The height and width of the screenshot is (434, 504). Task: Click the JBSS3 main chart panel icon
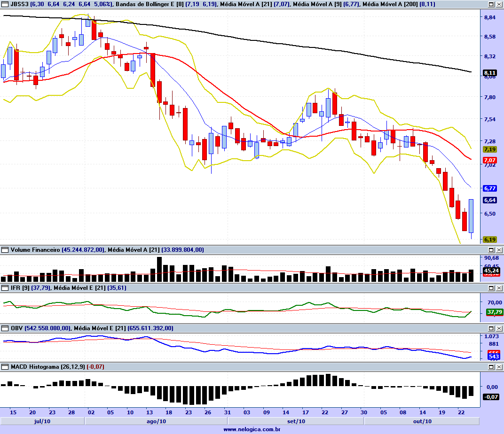[5, 4]
